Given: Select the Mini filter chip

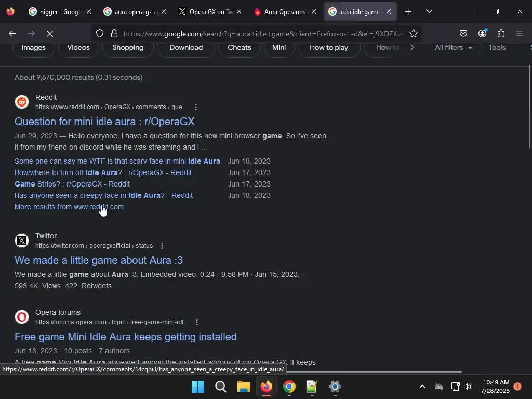Looking at the screenshot, I should [279, 47].
